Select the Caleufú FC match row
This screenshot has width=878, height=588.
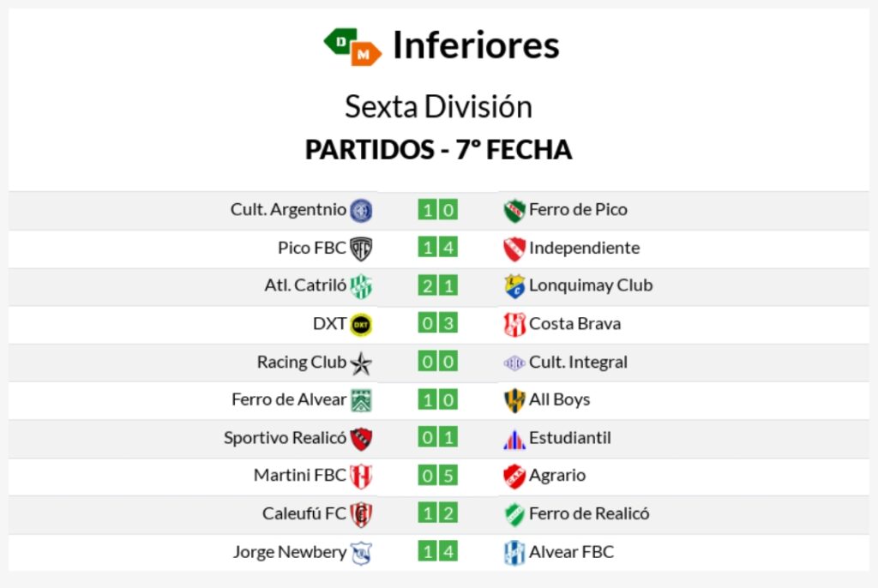coord(439,514)
